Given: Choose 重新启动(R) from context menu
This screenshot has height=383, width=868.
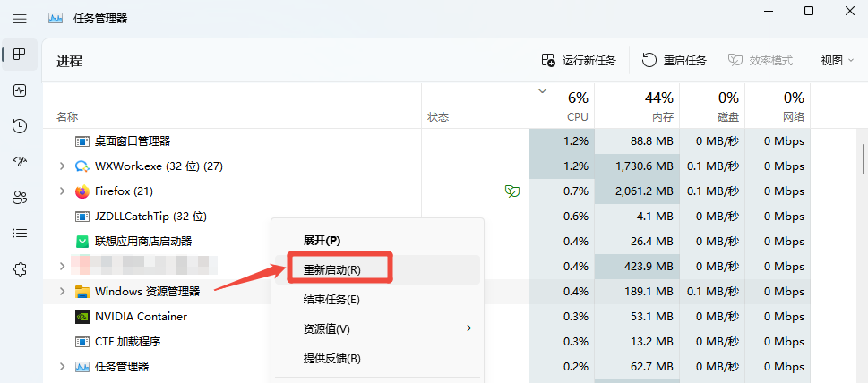Looking at the screenshot, I should tap(332, 269).
